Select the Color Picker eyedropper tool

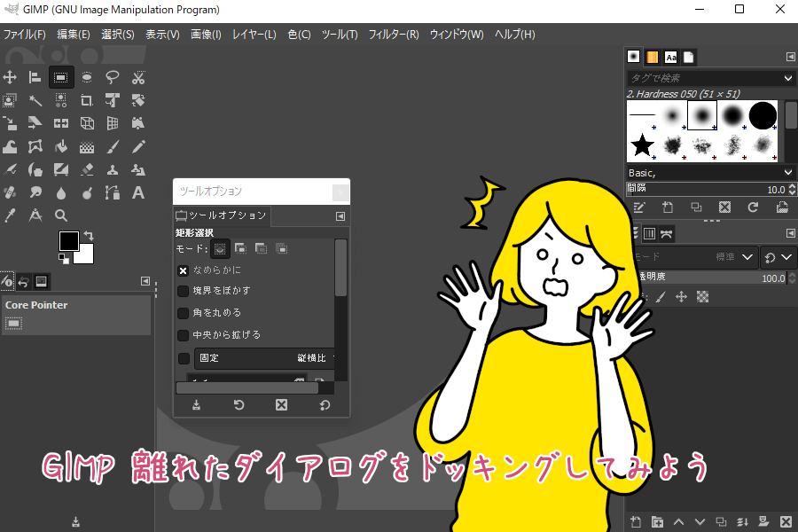tap(10, 215)
